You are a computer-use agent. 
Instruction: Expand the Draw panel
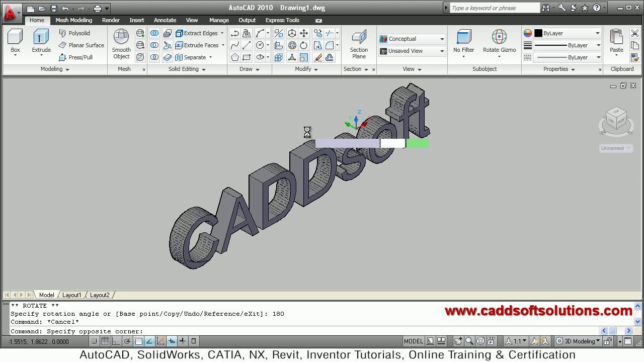point(249,69)
